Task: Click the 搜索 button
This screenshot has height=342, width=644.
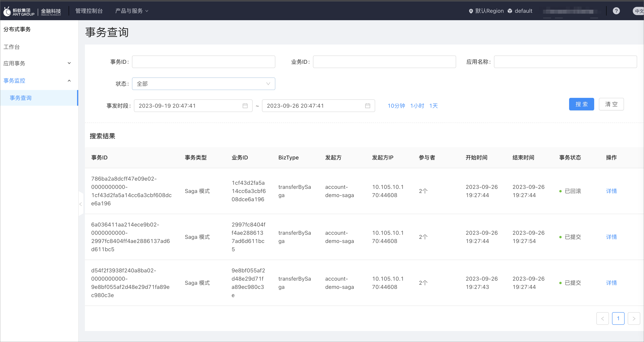Action: coord(581,104)
